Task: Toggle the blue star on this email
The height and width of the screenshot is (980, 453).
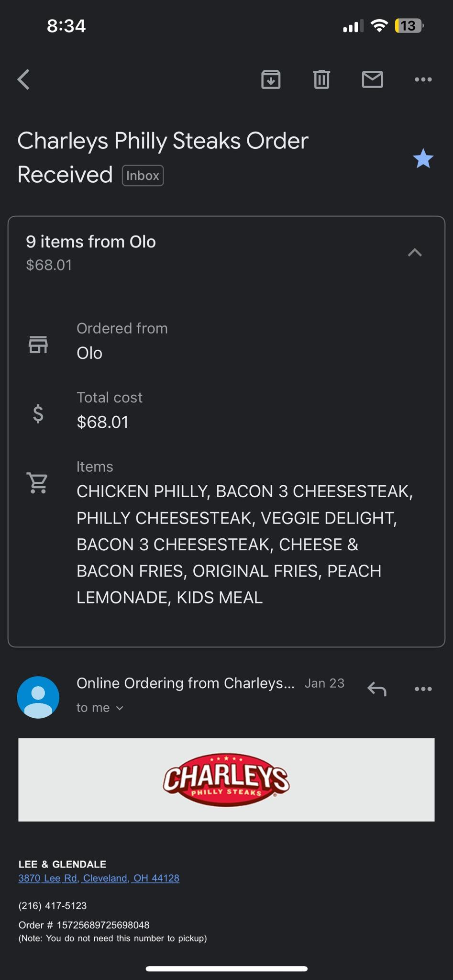Action: (x=423, y=159)
